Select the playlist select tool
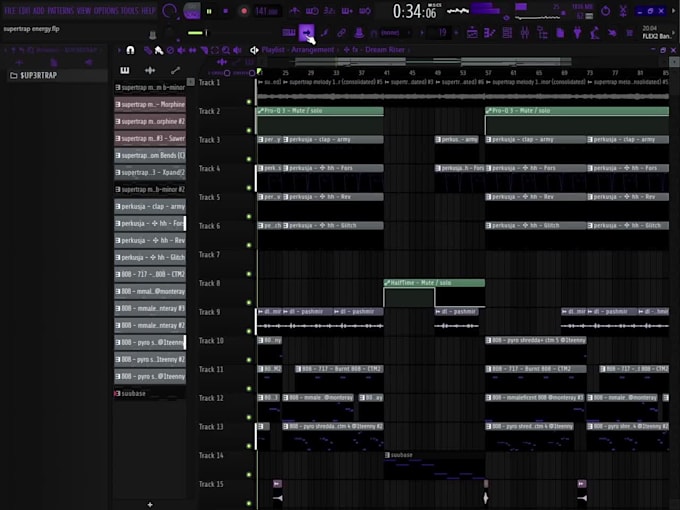This screenshot has width=680, height=510. click(x=215, y=51)
